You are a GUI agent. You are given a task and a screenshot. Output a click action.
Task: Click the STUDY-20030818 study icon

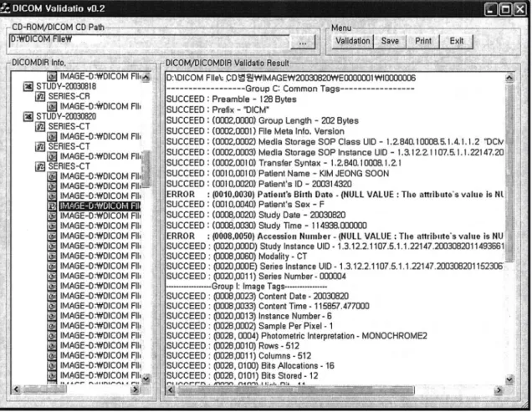28,86
